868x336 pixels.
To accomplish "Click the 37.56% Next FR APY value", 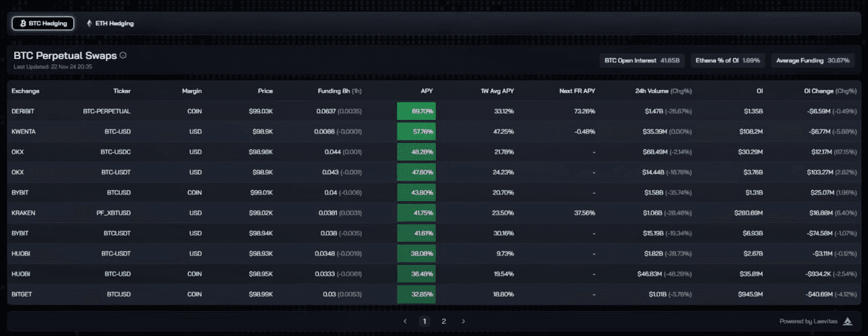I will coord(585,213).
